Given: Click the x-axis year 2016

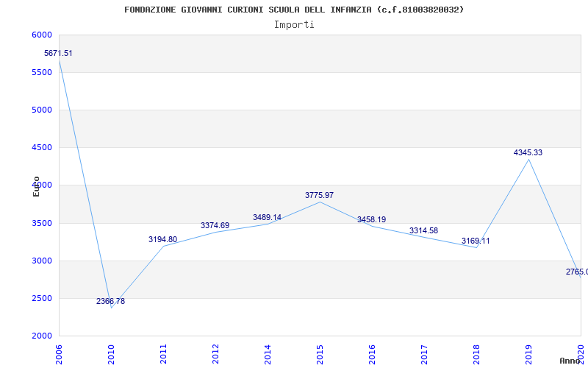Looking at the screenshot, I should [372, 355].
